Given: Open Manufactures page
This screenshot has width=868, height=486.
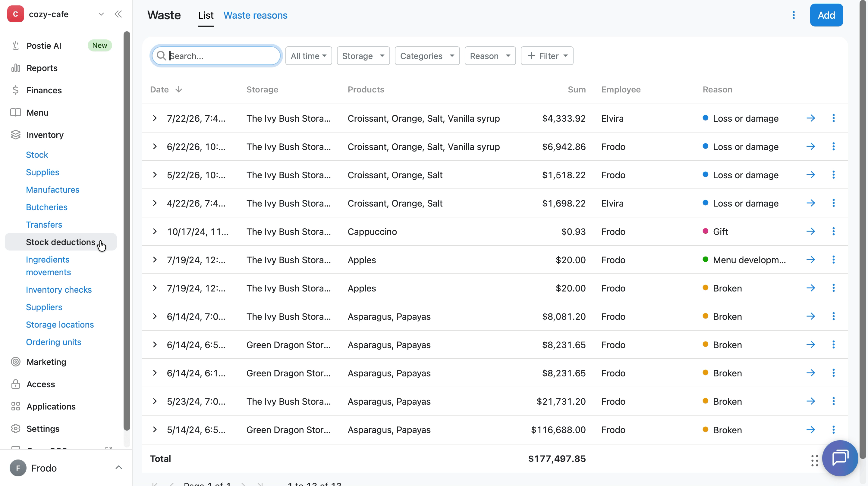Looking at the screenshot, I should tap(52, 190).
